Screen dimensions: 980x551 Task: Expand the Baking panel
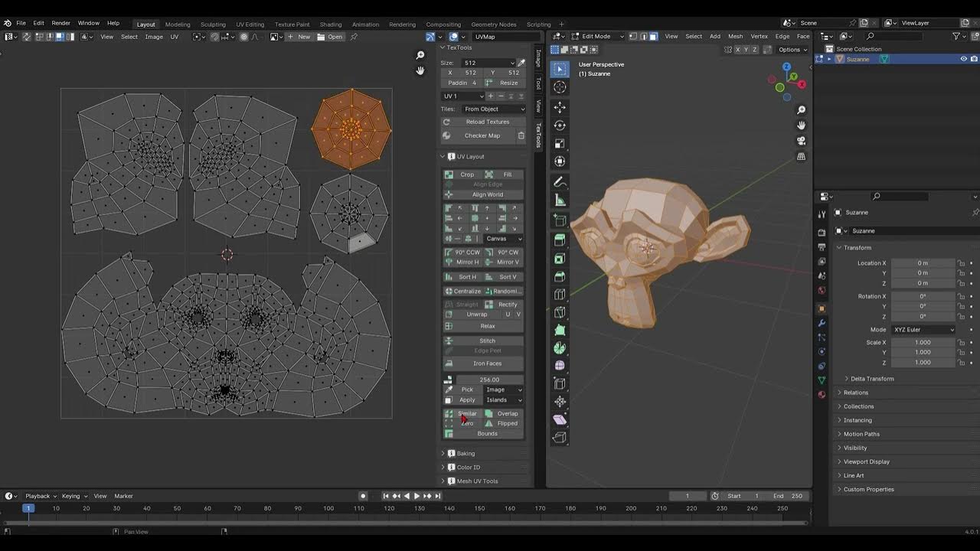465,454
